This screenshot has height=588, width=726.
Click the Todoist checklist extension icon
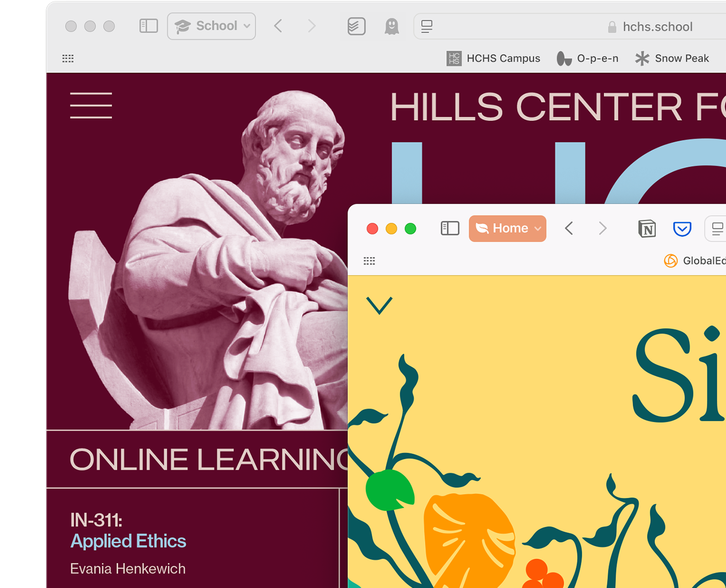[356, 26]
